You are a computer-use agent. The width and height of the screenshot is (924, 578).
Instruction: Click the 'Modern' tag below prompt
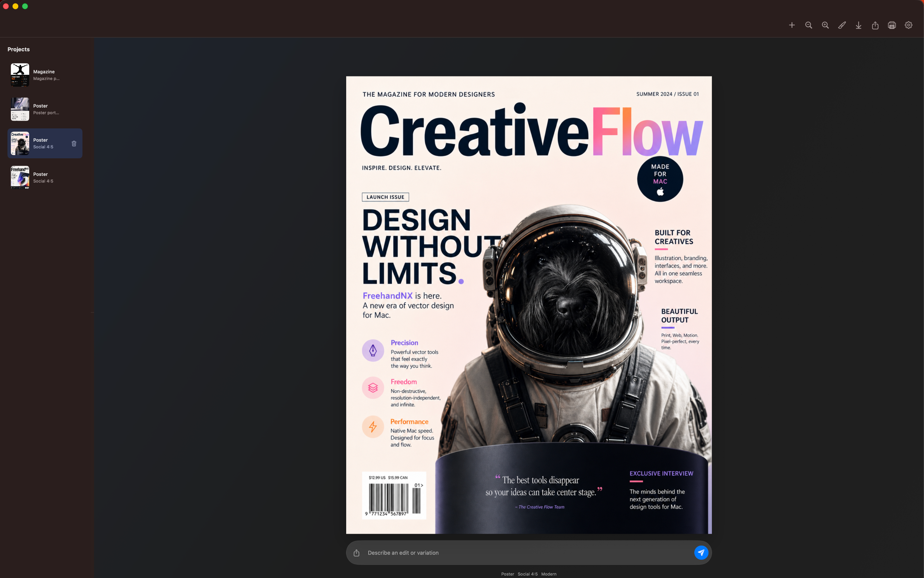coord(549,574)
